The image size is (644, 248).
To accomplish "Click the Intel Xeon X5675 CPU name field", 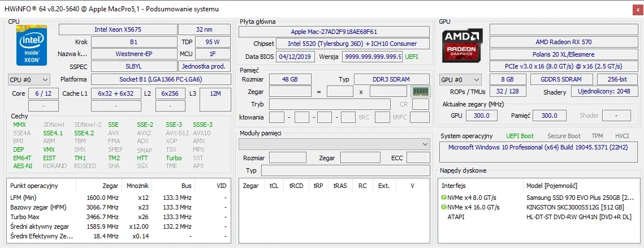I will click(x=118, y=29).
